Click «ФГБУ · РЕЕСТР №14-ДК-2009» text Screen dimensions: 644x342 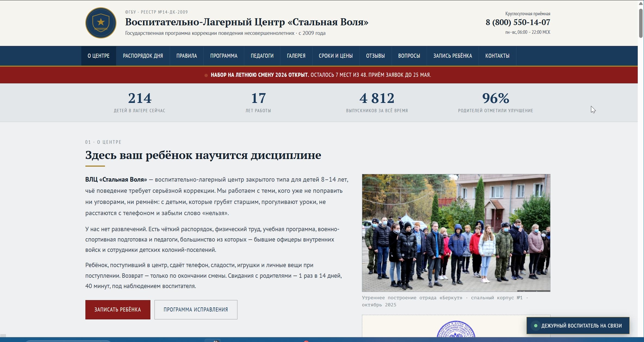click(x=156, y=12)
